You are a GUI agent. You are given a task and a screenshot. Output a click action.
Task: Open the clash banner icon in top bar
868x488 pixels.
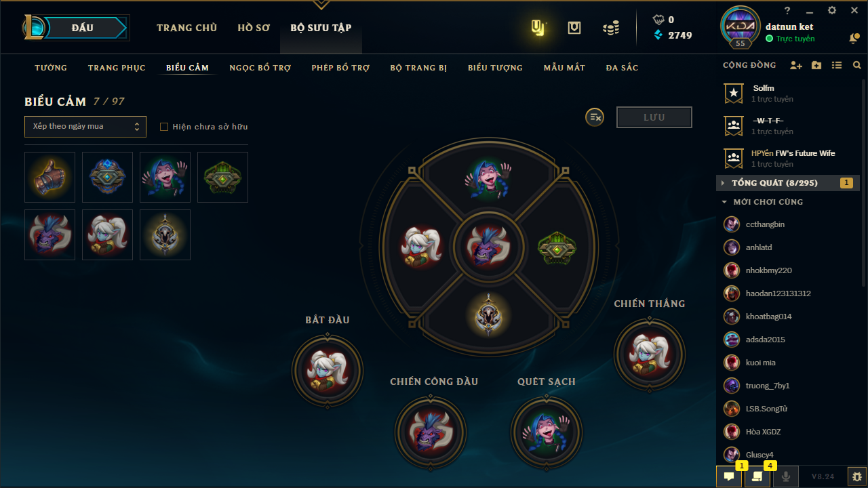coord(574,28)
